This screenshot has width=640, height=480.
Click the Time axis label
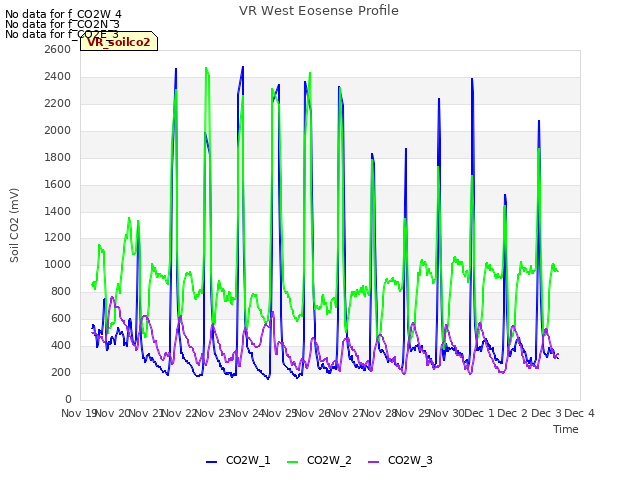[566, 429]
